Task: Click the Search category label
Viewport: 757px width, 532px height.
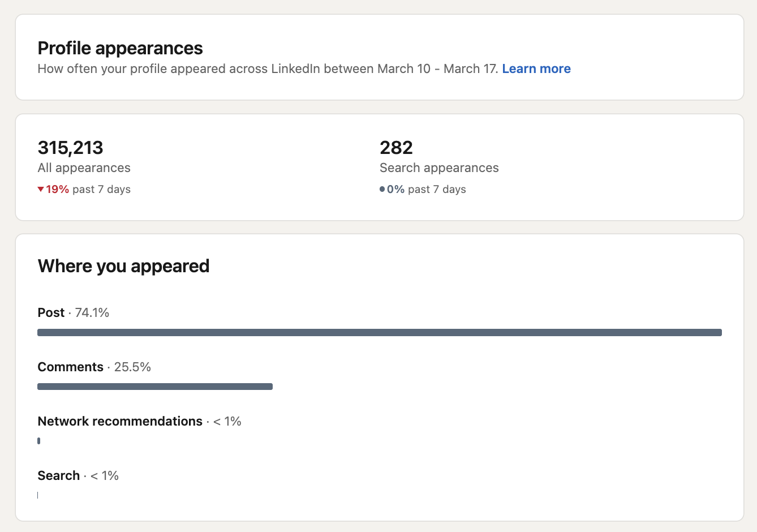Action: (58, 475)
